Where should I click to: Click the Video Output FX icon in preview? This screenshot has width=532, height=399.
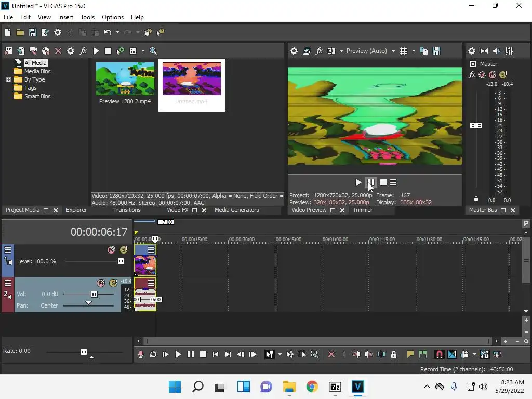click(x=319, y=51)
